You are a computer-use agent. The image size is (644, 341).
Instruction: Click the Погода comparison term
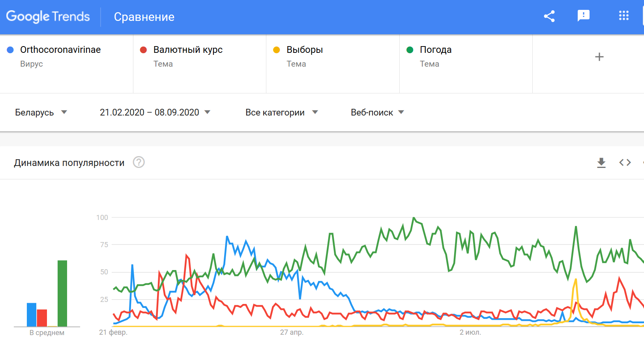[436, 50]
